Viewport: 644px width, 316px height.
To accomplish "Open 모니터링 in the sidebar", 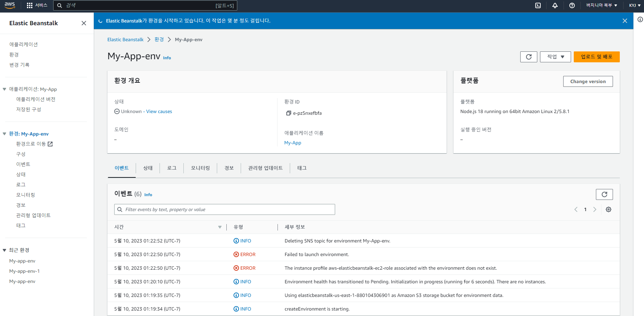I will pos(26,195).
